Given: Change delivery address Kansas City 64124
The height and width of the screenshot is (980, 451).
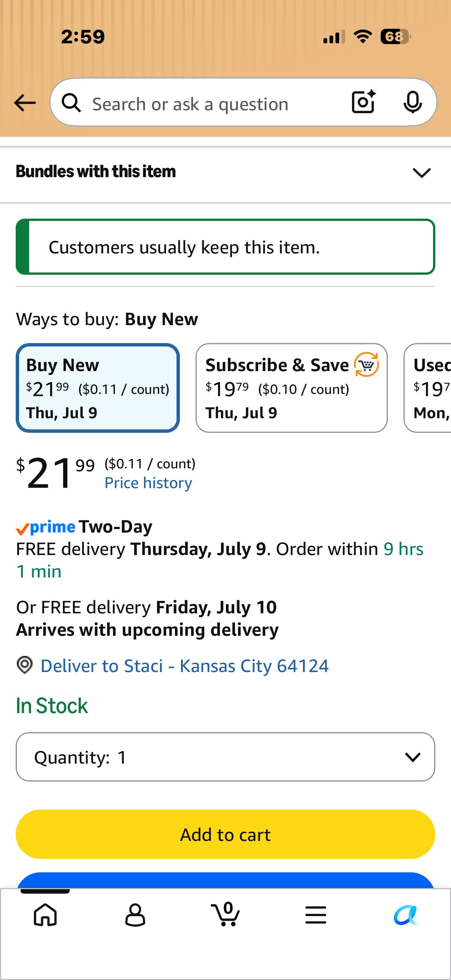Looking at the screenshot, I should [x=185, y=666].
